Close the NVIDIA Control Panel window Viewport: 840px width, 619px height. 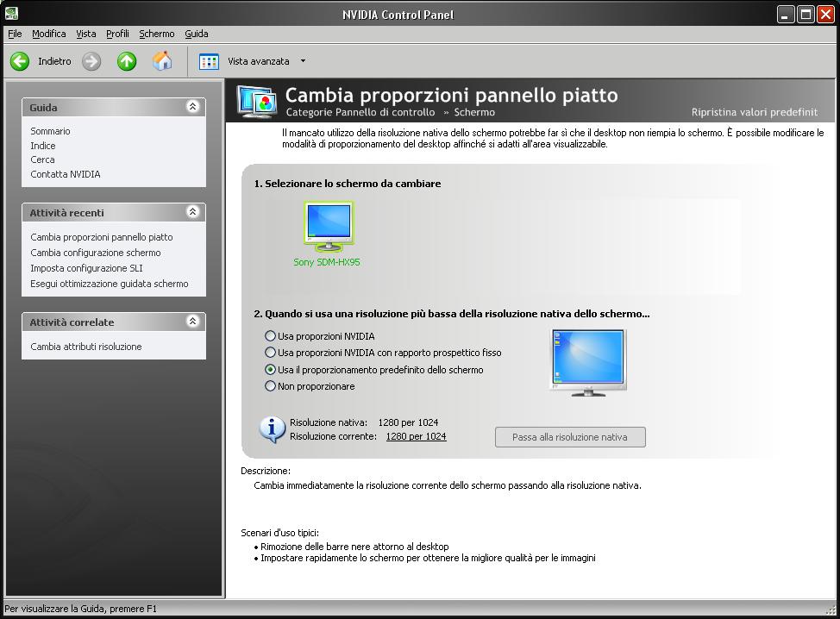(x=825, y=14)
